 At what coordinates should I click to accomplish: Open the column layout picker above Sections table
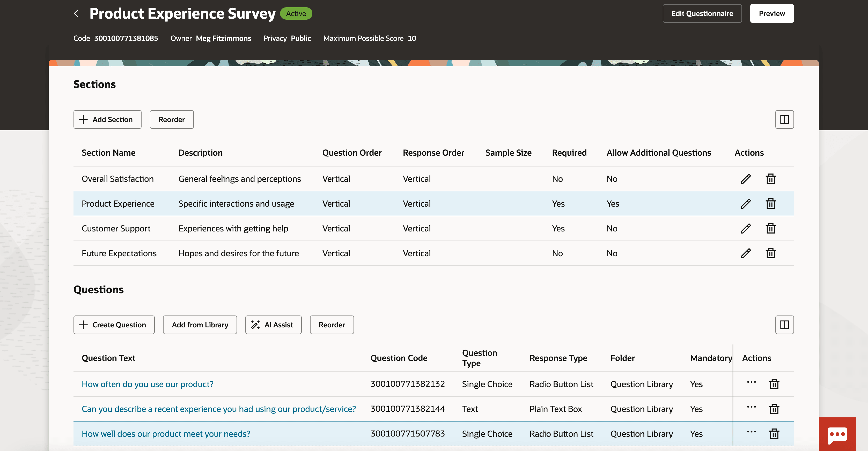tap(784, 119)
